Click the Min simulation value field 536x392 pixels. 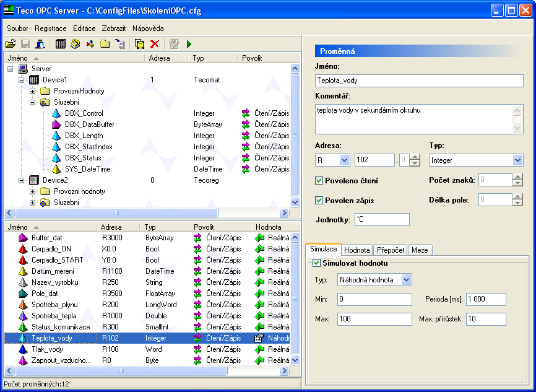[374, 299]
